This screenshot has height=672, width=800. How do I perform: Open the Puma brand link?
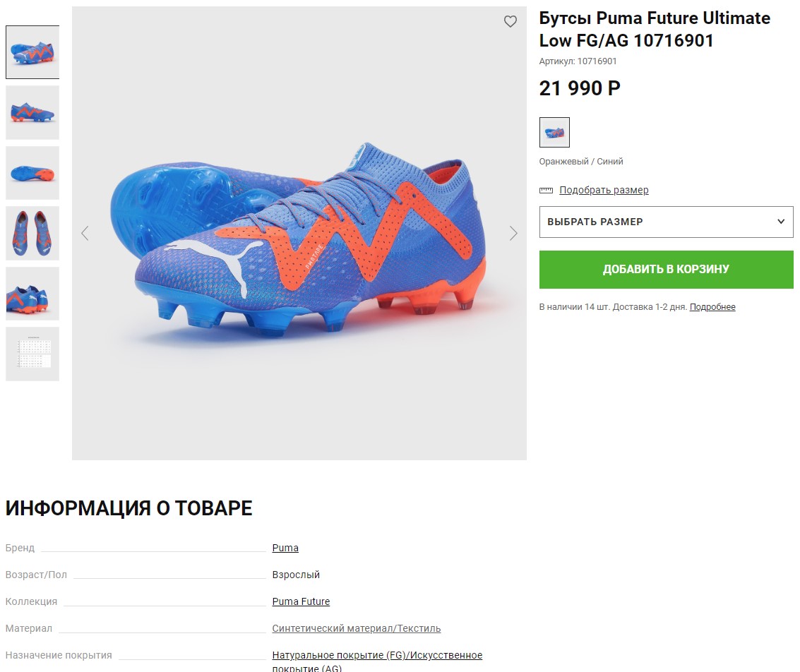285,548
